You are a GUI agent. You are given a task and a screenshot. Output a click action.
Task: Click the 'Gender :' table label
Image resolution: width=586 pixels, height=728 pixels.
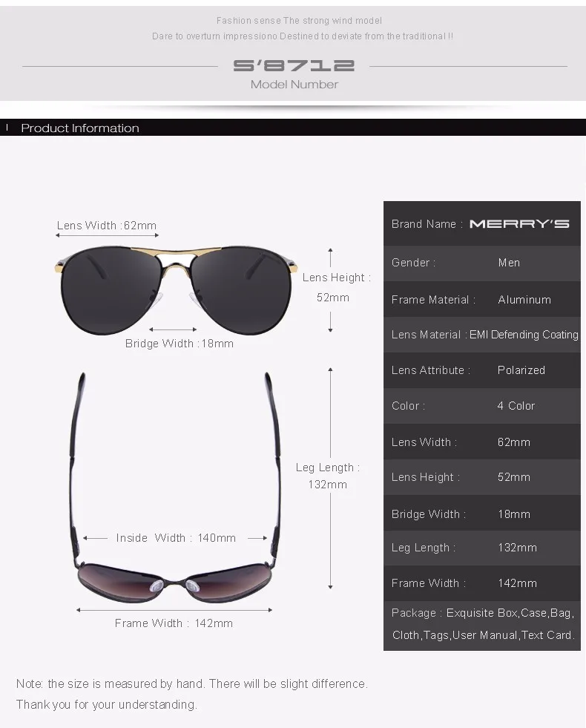[x=413, y=263]
